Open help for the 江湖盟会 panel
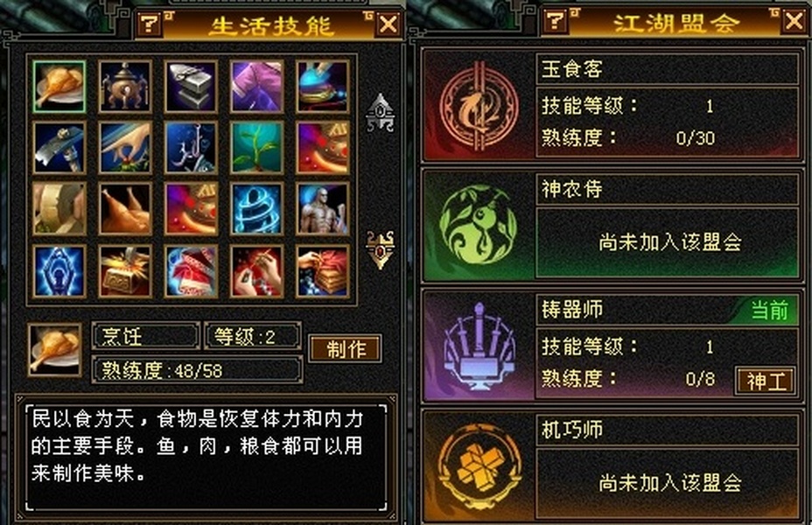 (555, 21)
